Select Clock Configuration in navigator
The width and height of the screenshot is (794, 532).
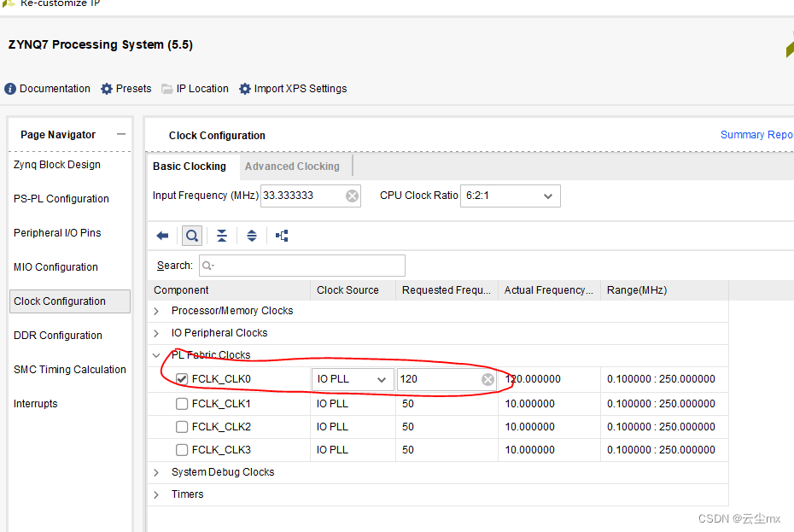[70, 301]
